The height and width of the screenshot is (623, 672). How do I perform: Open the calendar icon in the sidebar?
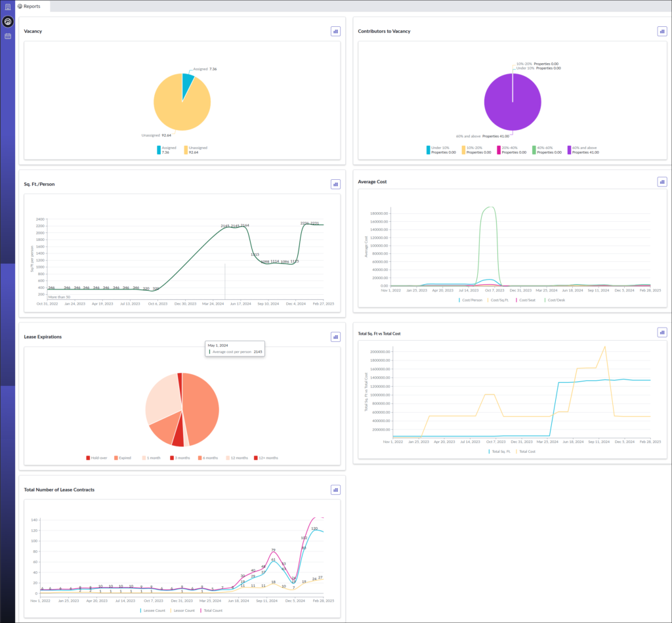point(8,35)
